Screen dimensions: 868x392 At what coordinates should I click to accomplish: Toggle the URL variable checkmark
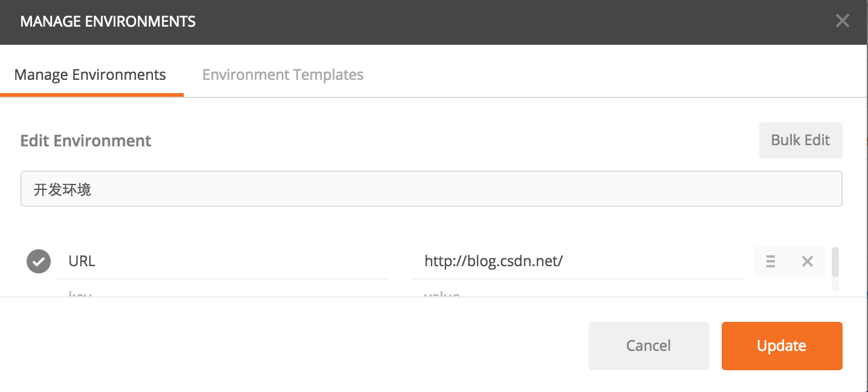(x=39, y=261)
